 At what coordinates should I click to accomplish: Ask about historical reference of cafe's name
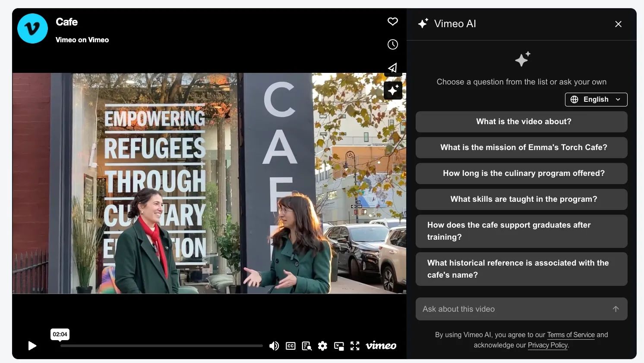click(521, 269)
